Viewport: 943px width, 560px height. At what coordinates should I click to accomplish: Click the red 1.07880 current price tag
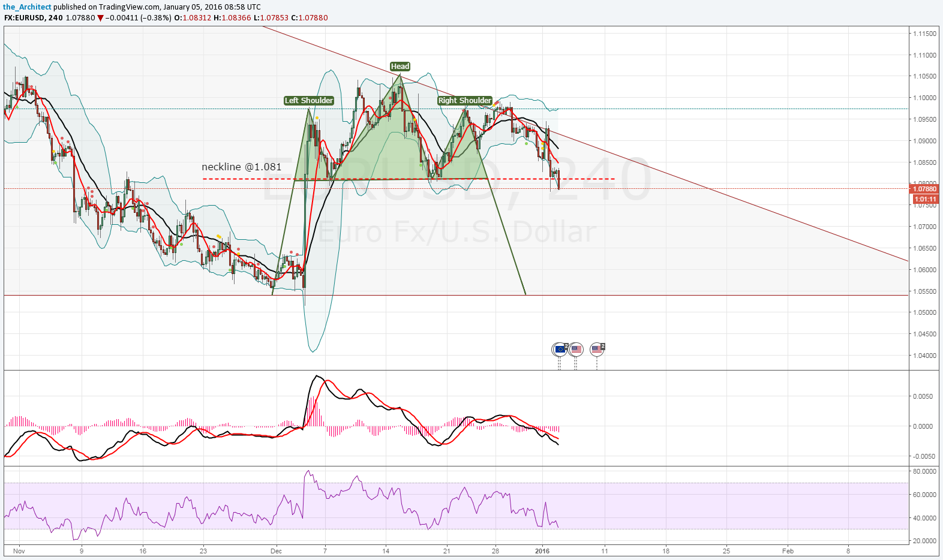pos(925,189)
